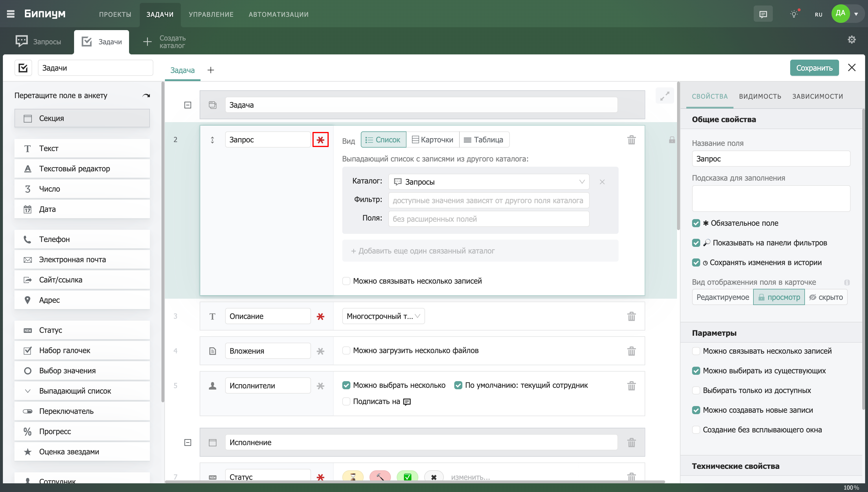Open the chat messages icon in header
The image size is (868, 492).
tap(763, 14)
